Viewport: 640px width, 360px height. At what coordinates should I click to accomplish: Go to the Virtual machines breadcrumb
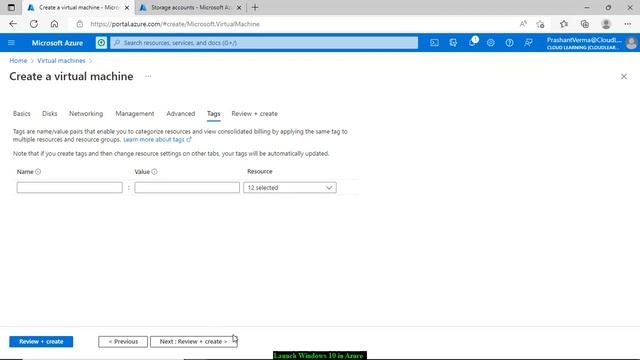(61, 60)
